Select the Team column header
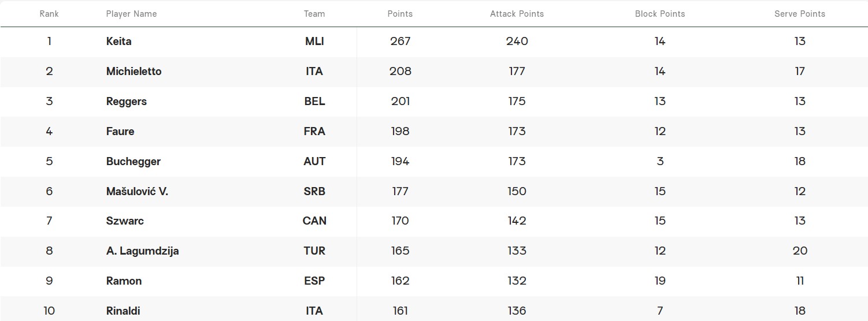This screenshot has height=321, width=868. (x=314, y=14)
